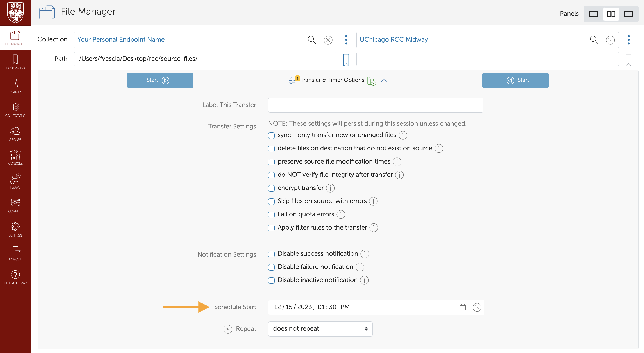Open the Schedule Start calendar picker
Screen dimensions: 644x353
click(x=463, y=307)
